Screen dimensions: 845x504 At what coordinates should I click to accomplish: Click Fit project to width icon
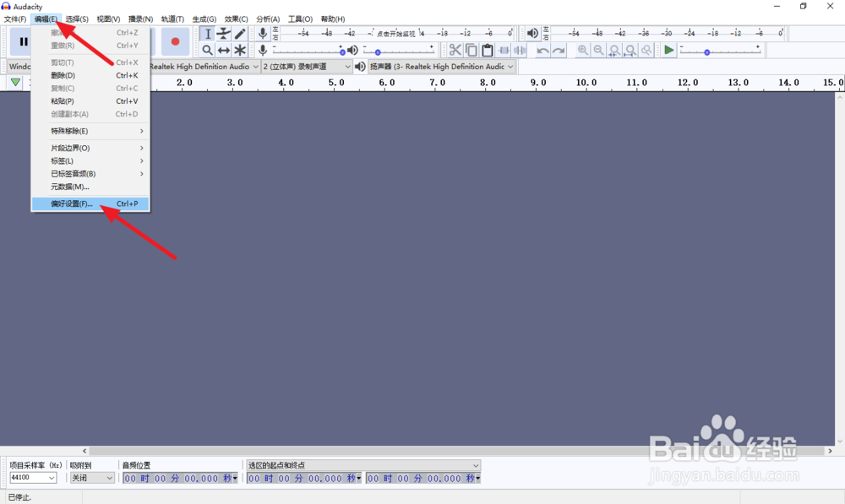630,50
